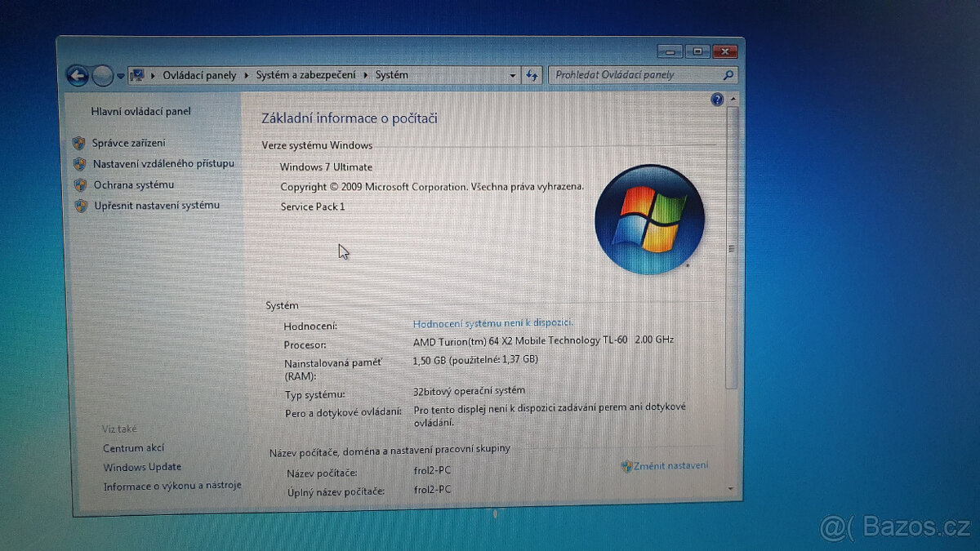
Task: Open the Hodnocení systému není k dispozici link
Action: tap(492, 322)
